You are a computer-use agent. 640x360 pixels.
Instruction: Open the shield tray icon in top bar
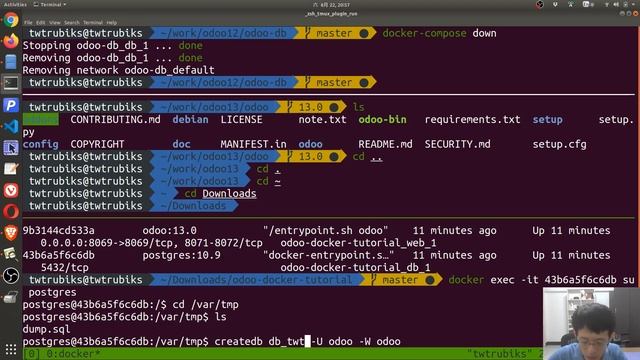pyautogui.click(x=555, y=4)
